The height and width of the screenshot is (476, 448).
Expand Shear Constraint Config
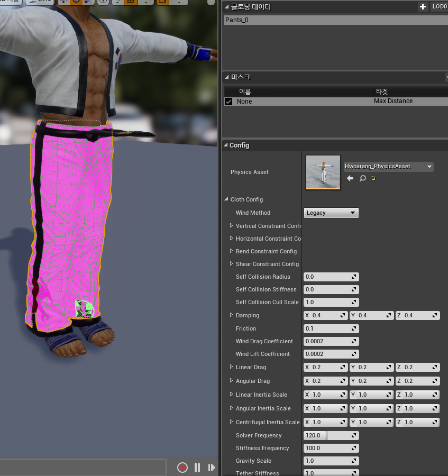(x=231, y=264)
